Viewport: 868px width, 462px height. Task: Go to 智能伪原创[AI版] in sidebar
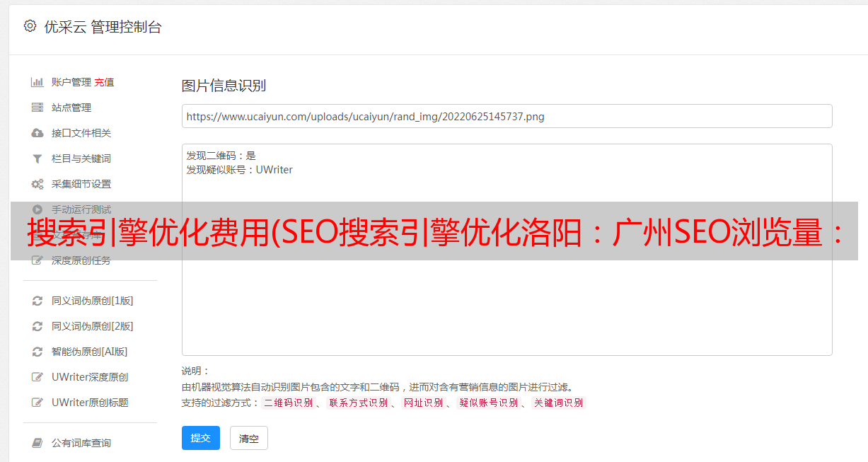pyautogui.click(x=89, y=352)
